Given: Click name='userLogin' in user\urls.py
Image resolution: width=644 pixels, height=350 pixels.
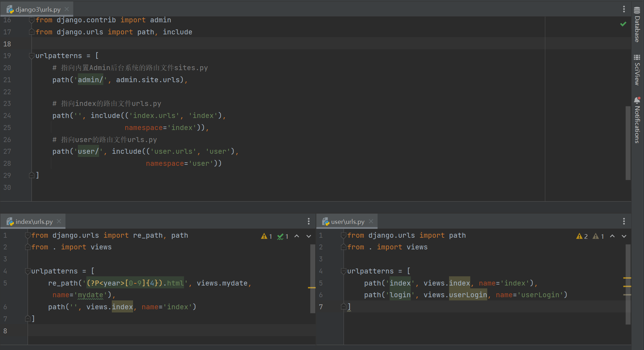Looking at the screenshot, I should 530,295.
